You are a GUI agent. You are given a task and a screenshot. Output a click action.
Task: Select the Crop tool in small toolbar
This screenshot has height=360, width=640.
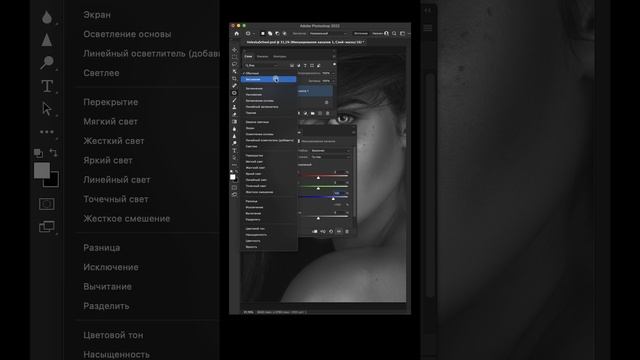pos(234,79)
